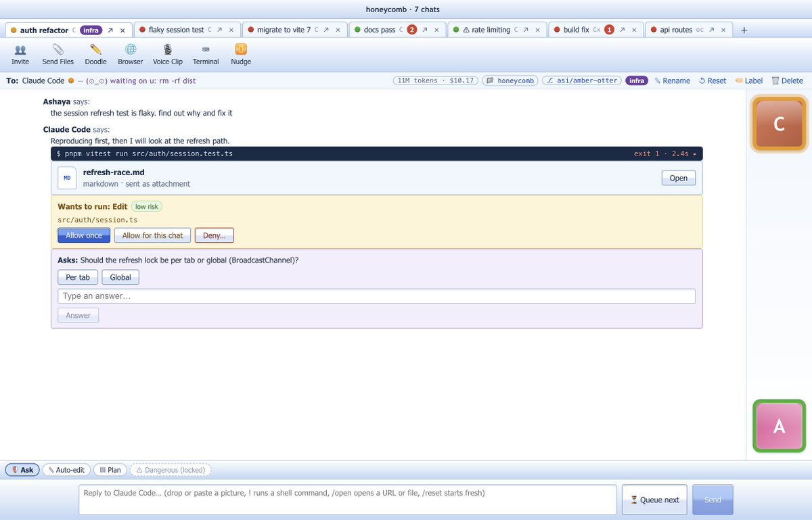
Task: Launch the Browser globe tool
Action: (x=131, y=54)
